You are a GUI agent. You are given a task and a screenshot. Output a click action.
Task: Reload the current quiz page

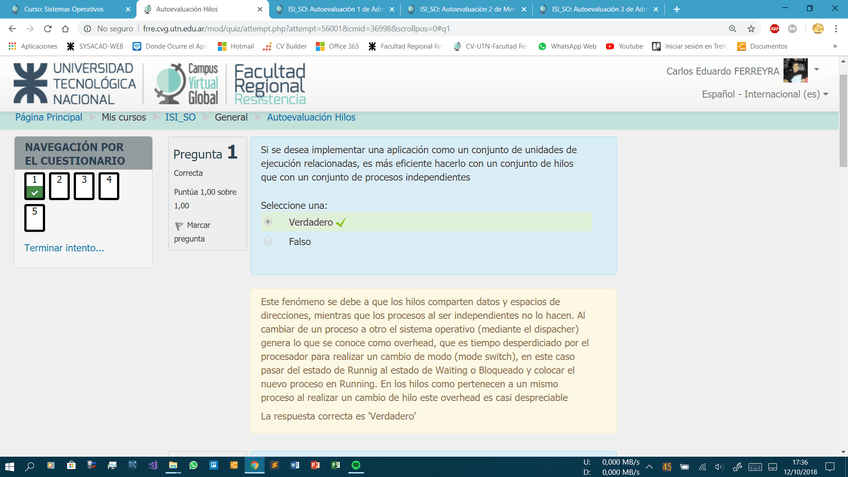click(48, 29)
